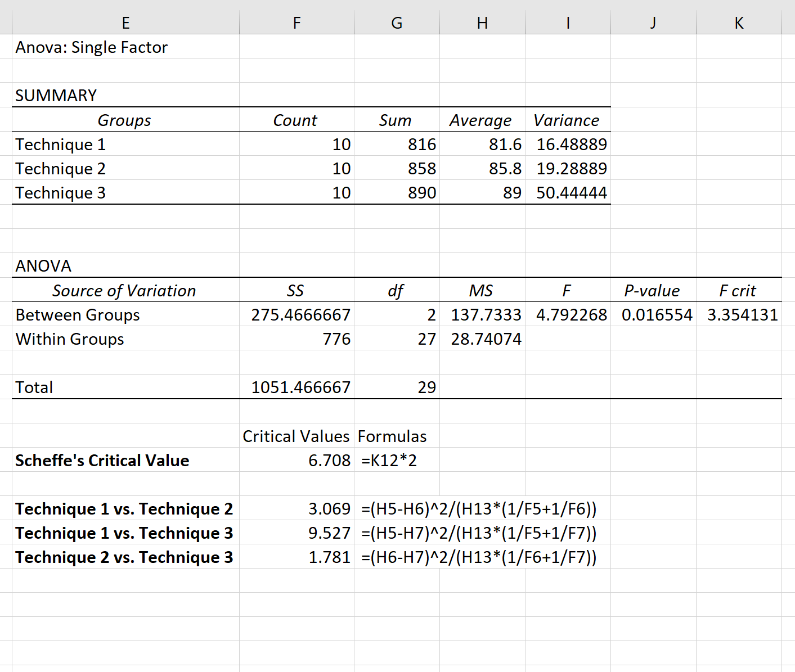Image resolution: width=795 pixels, height=672 pixels.
Task: Select the average value 85.8
Action: coord(482,168)
